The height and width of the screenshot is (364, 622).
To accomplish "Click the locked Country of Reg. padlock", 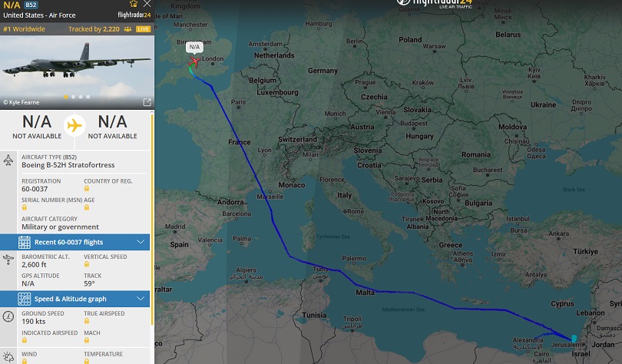I will [x=87, y=189].
